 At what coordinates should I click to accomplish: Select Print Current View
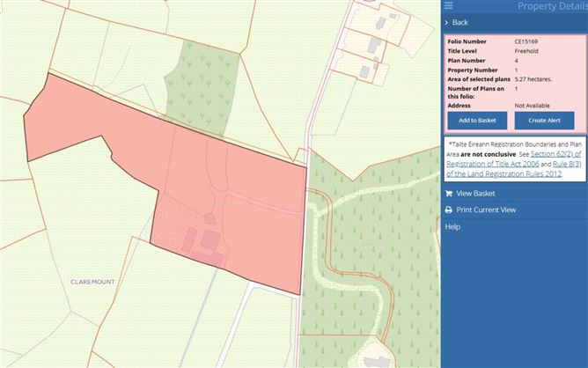pyautogui.click(x=486, y=210)
